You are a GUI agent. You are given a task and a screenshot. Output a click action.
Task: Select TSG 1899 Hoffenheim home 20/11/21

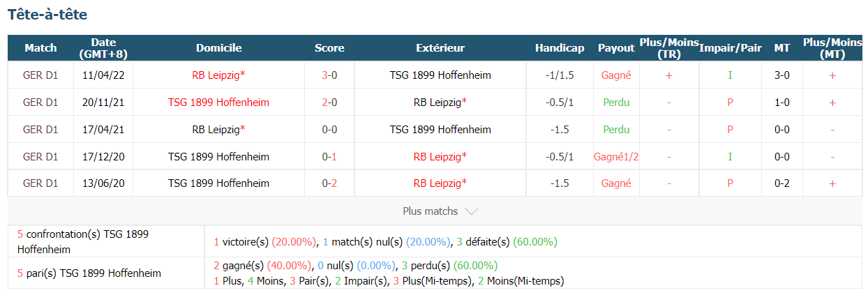point(218,103)
